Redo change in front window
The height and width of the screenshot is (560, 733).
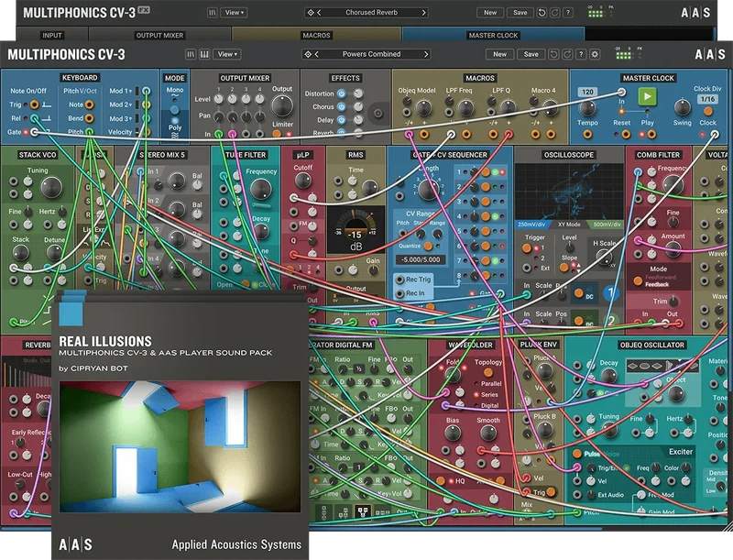click(x=567, y=54)
